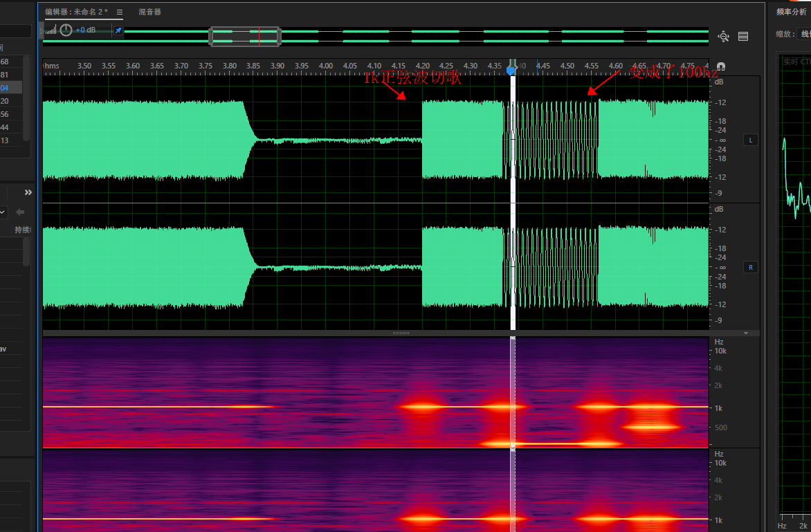This screenshot has width=811, height=532.
Task: Toggle the right channel R button
Action: pyautogui.click(x=751, y=267)
